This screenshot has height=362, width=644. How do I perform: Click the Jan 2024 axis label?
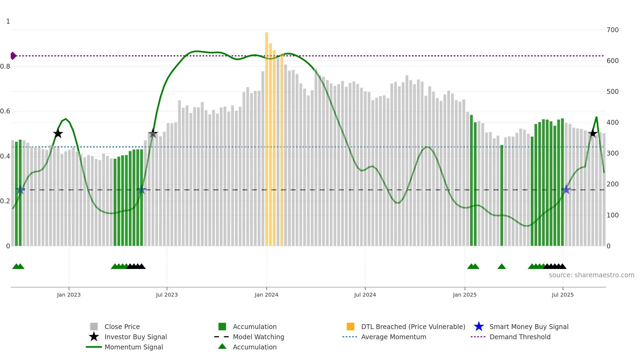266,295
